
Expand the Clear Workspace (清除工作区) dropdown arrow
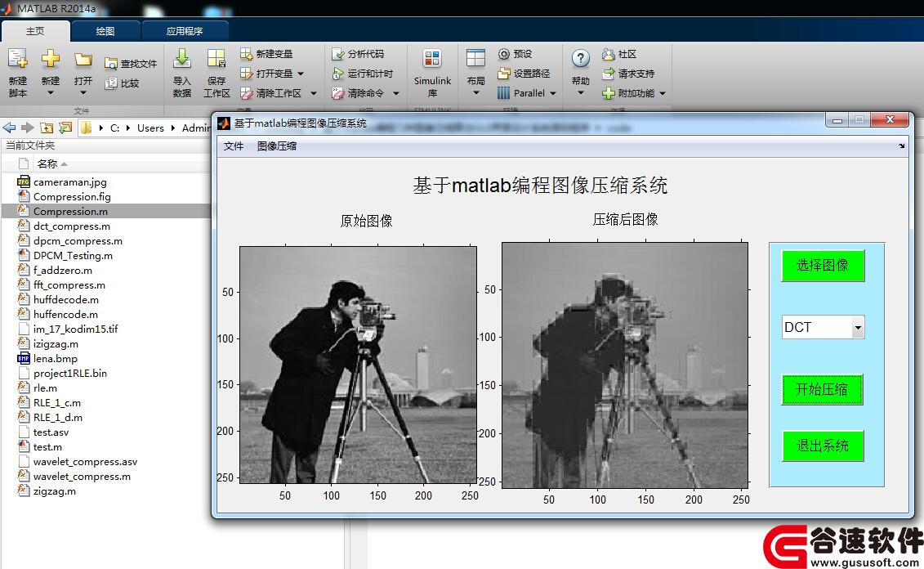(x=314, y=93)
